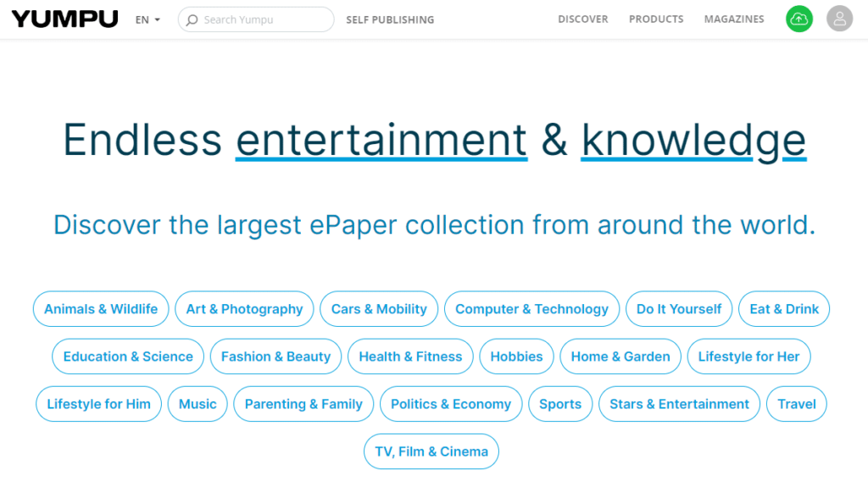Browse the Health & Fitness category

(x=410, y=357)
